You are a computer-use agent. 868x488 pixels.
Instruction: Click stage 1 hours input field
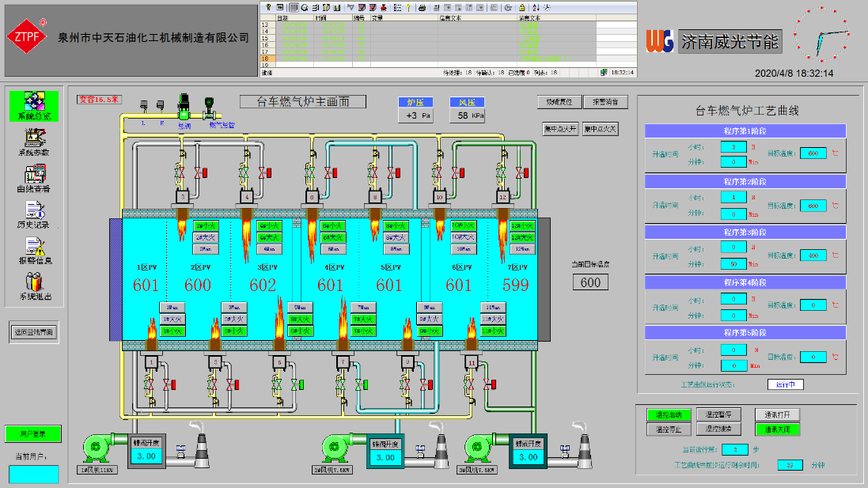733,147
